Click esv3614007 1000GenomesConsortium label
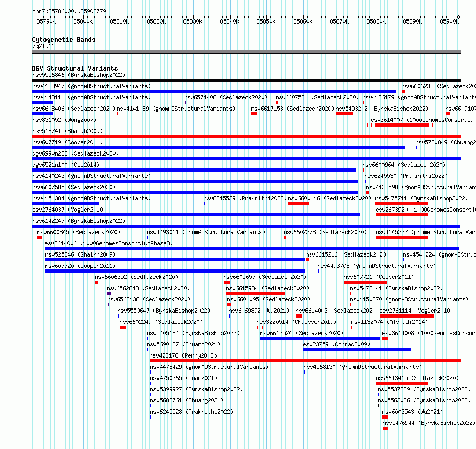 [423, 120]
